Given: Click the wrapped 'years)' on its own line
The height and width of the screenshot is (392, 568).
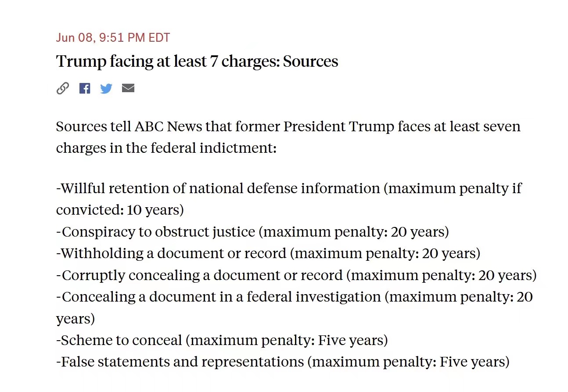Looking at the screenshot, I should coord(75,318).
